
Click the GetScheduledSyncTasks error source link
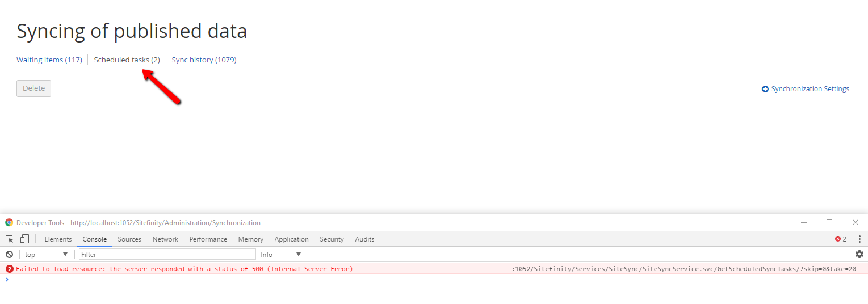pyautogui.click(x=684, y=269)
